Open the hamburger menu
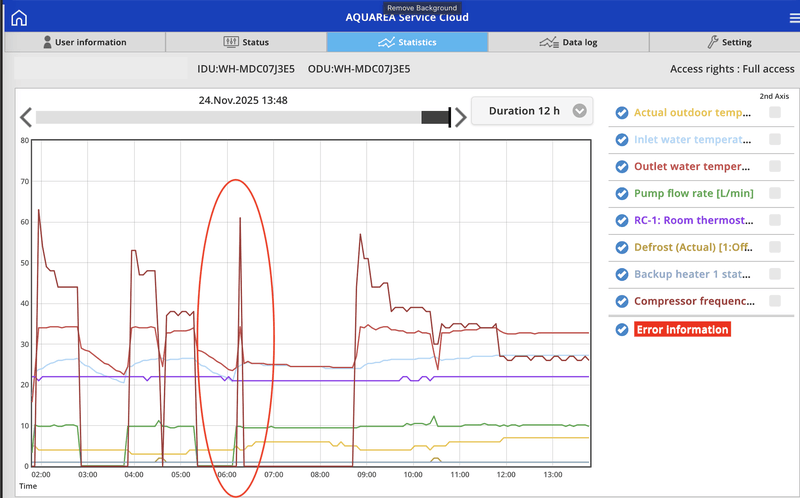This screenshot has height=498, width=800. tap(794, 18)
